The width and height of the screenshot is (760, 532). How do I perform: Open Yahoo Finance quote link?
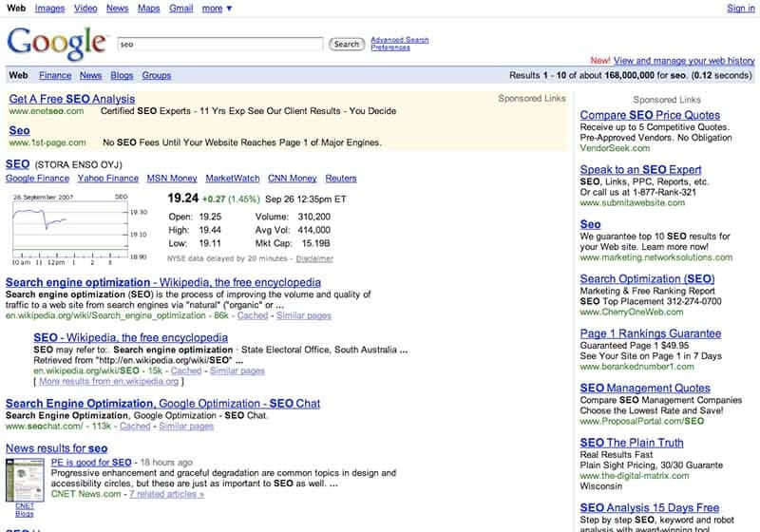click(x=108, y=179)
